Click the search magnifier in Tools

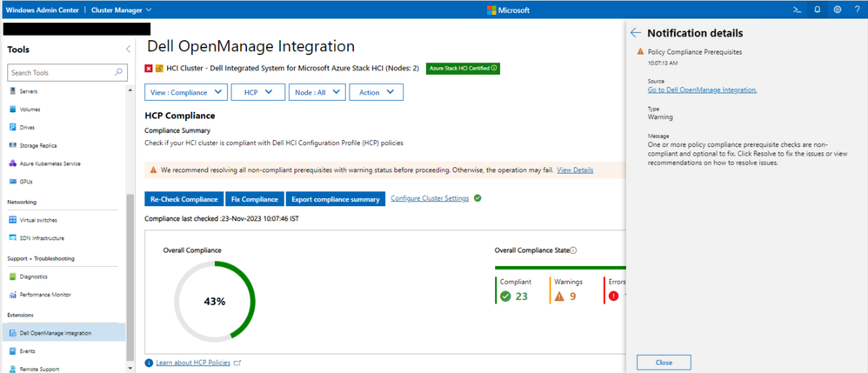(119, 73)
